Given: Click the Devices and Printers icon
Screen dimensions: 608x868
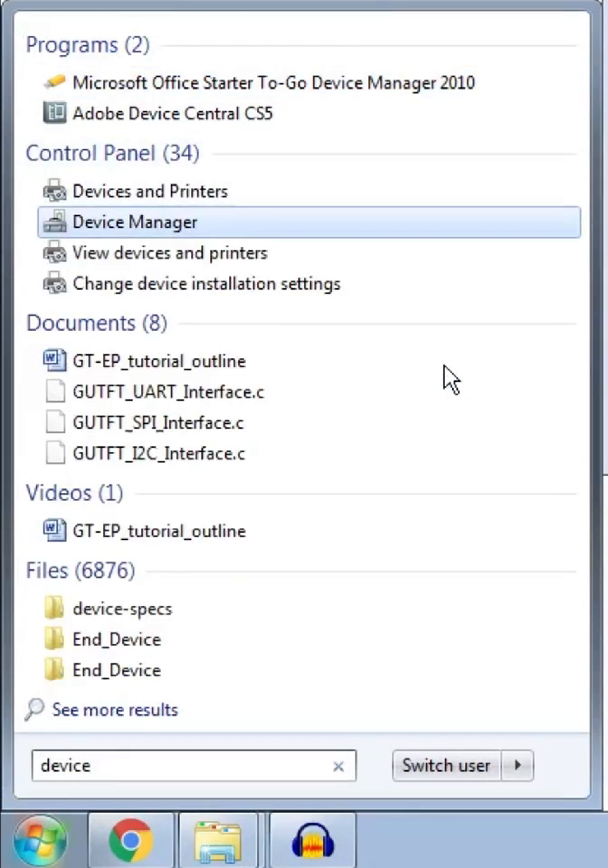Looking at the screenshot, I should click(x=55, y=191).
